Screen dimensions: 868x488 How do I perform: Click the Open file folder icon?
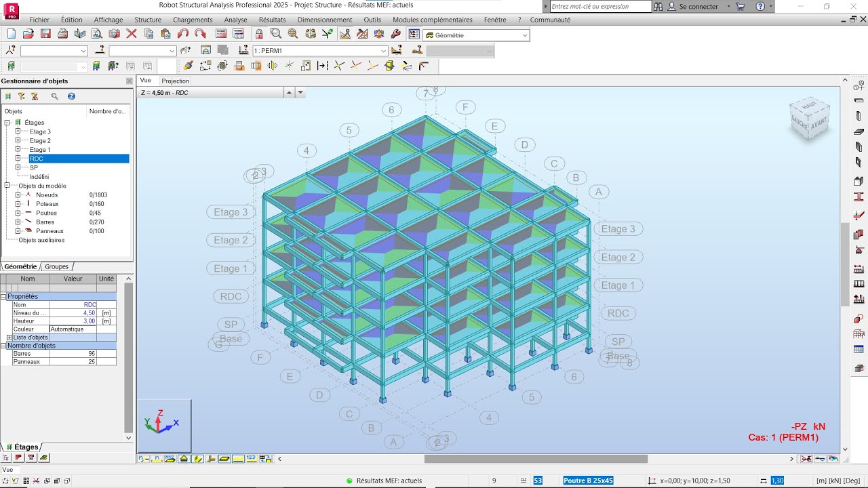[28, 34]
